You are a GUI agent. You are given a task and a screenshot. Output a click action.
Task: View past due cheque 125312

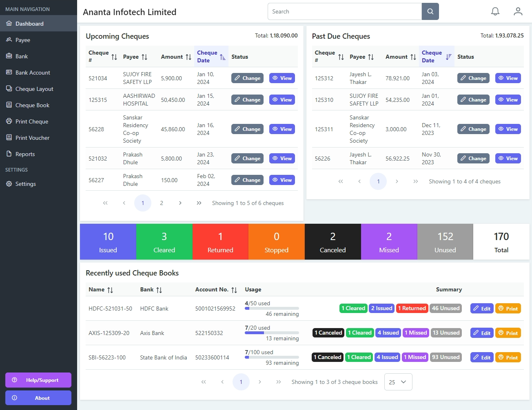point(508,78)
